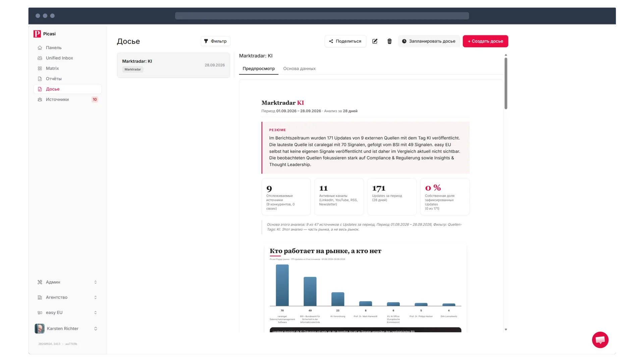Expand the Админ section
The image size is (644, 362).
(67, 282)
